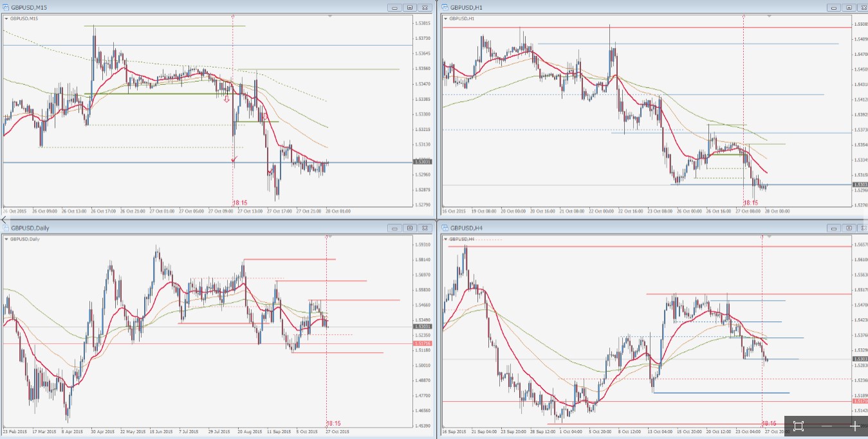Maximize the GBPUSD,H1 chart window
This screenshot has width=868, height=439.
[849, 8]
